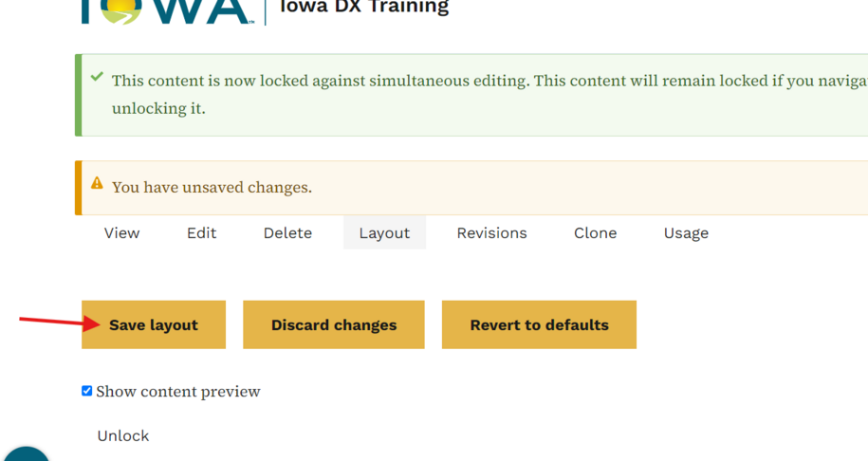Image resolution: width=868 pixels, height=461 pixels.
Task: Click the orange warning triangle icon
Action: click(x=97, y=183)
